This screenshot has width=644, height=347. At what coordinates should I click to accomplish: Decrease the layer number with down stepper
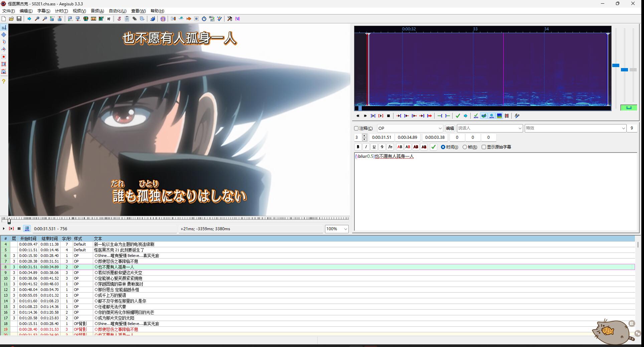pos(364,139)
